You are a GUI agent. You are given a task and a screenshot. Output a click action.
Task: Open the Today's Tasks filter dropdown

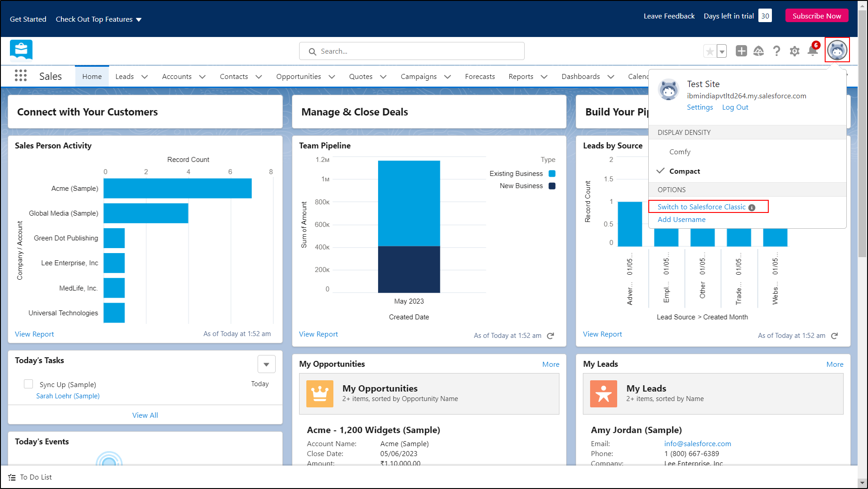coord(266,364)
